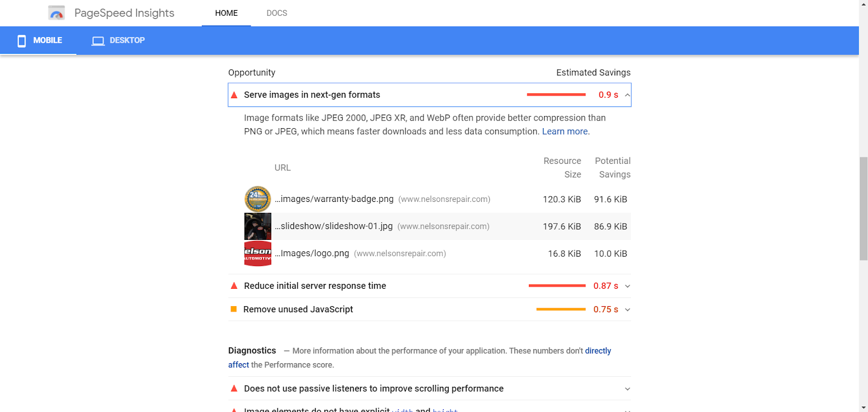Click red warning triangle beside server response time

234,286
